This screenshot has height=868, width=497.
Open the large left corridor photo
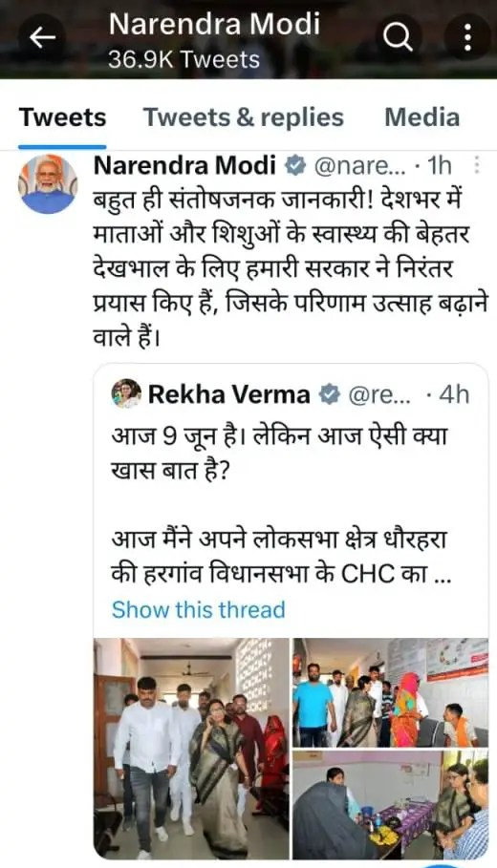coord(192,749)
